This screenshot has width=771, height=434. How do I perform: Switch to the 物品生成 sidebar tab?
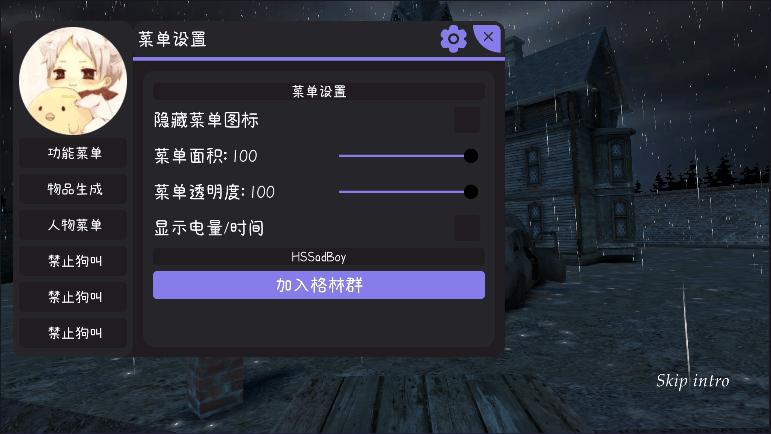coord(73,189)
